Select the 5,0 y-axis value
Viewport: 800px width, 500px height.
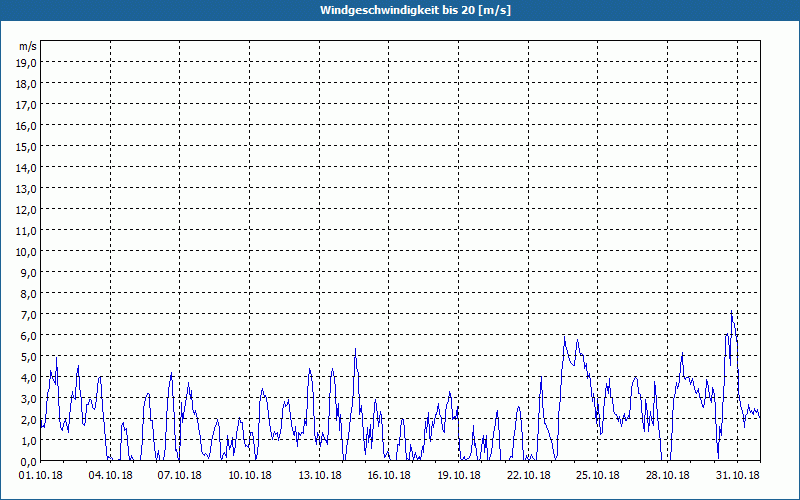click(x=29, y=357)
